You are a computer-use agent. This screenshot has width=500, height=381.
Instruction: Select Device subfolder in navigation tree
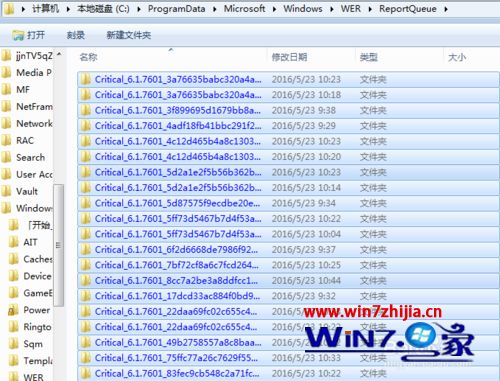[30, 276]
